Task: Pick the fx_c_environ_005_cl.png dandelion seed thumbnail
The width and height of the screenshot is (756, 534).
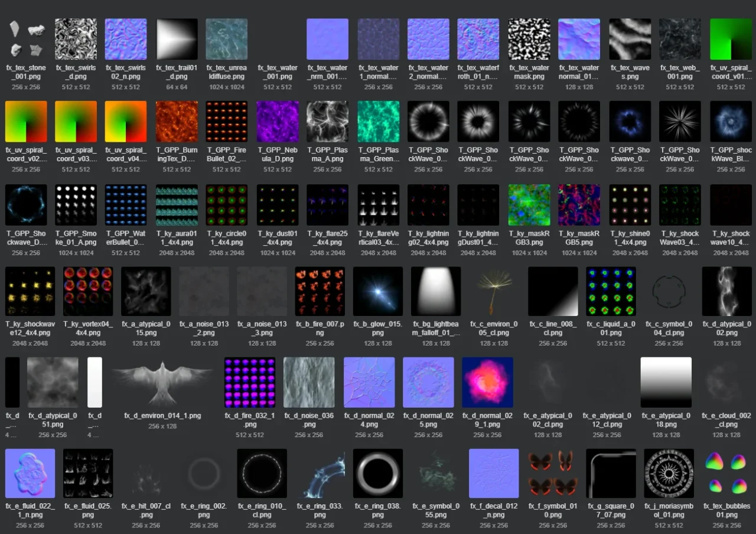Action: point(494,291)
